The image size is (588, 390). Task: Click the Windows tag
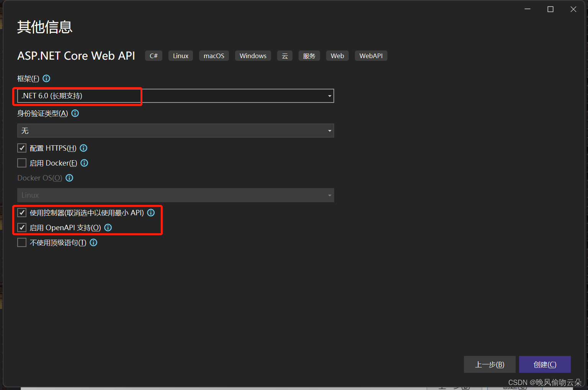(x=253, y=56)
